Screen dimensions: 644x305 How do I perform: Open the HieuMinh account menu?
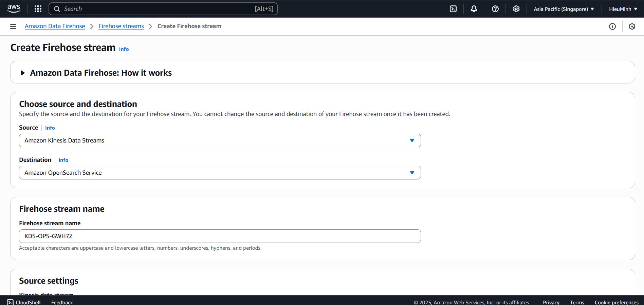[623, 9]
